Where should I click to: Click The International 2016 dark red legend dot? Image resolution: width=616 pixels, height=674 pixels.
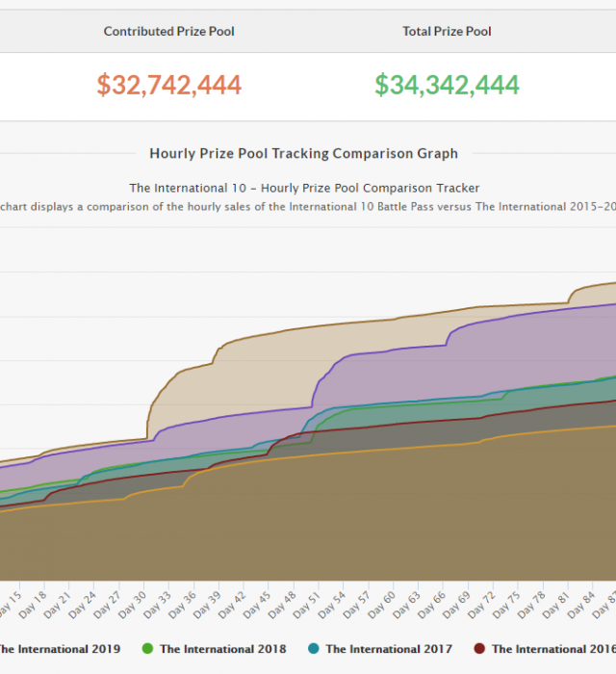pyautogui.click(x=479, y=649)
